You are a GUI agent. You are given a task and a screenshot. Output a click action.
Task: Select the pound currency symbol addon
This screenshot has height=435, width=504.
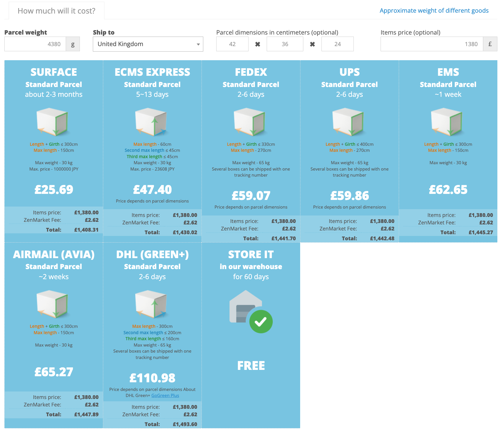tap(490, 44)
